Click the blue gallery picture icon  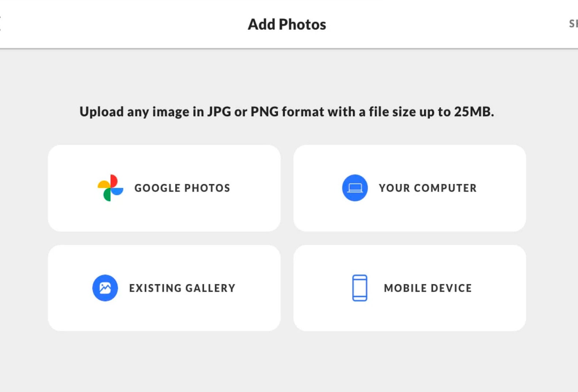coord(105,288)
